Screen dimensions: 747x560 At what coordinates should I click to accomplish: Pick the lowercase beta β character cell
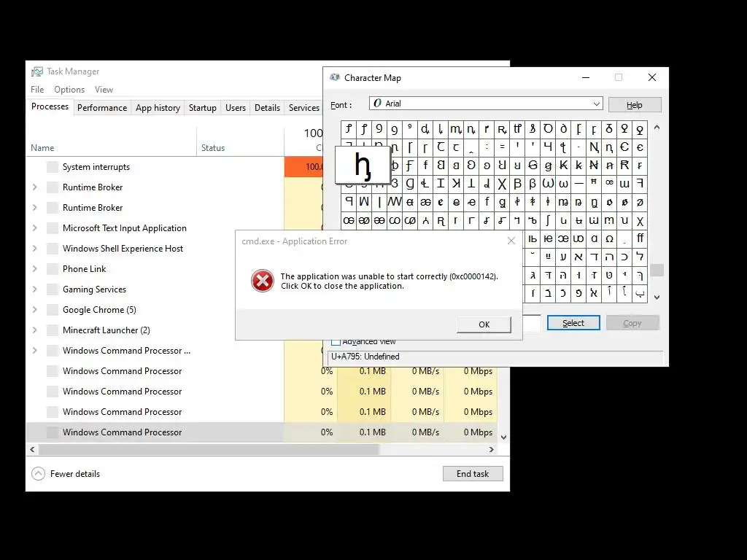coord(533,183)
